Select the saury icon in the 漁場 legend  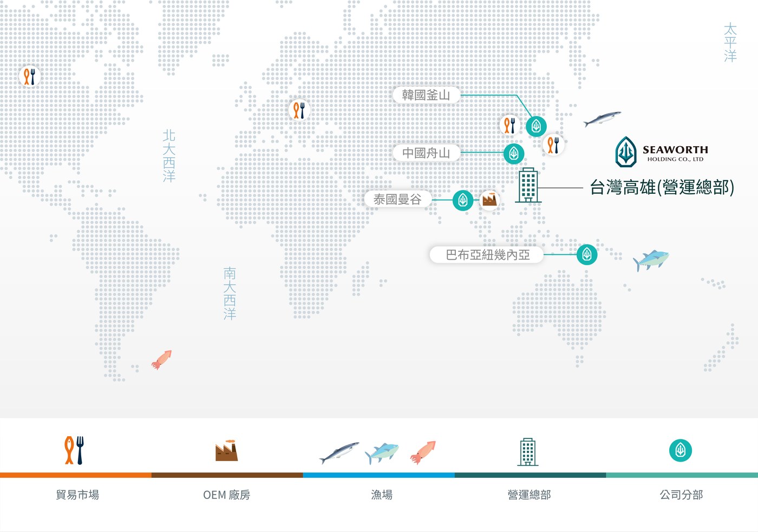point(339,452)
